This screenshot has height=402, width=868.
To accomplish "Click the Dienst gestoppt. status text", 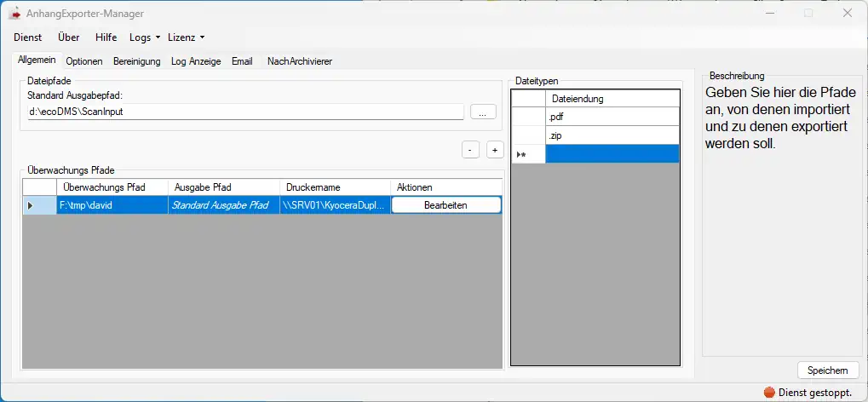I will pyautogui.click(x=815, y=392).
